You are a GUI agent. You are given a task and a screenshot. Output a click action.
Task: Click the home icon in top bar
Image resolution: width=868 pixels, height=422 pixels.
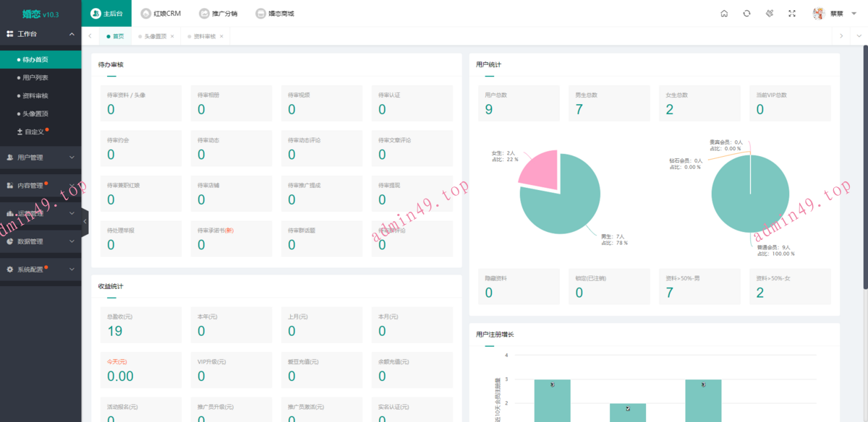pyautogui.click(x=724, y=14)
